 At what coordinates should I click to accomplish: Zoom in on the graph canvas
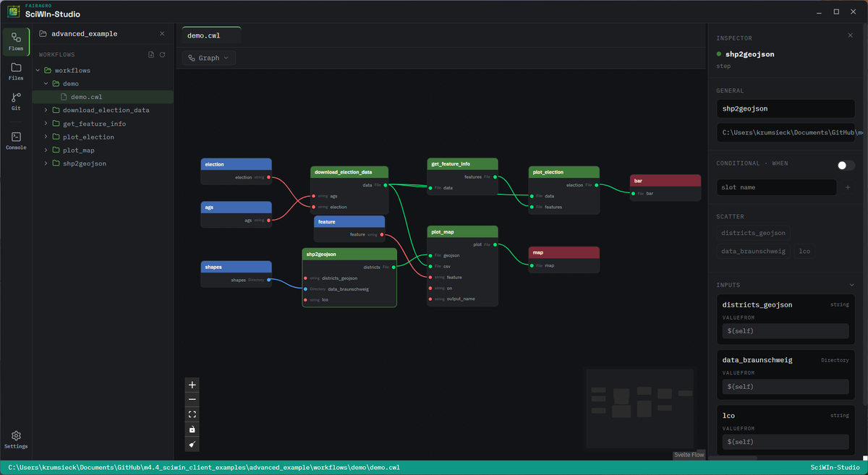tap(192, 385)
